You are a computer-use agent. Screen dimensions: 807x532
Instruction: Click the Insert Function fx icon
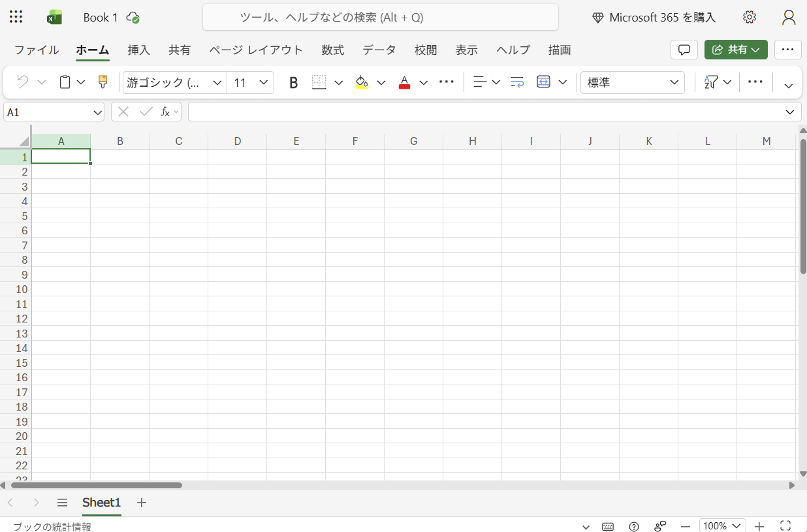pyautogui.click(x=166, y=112)
